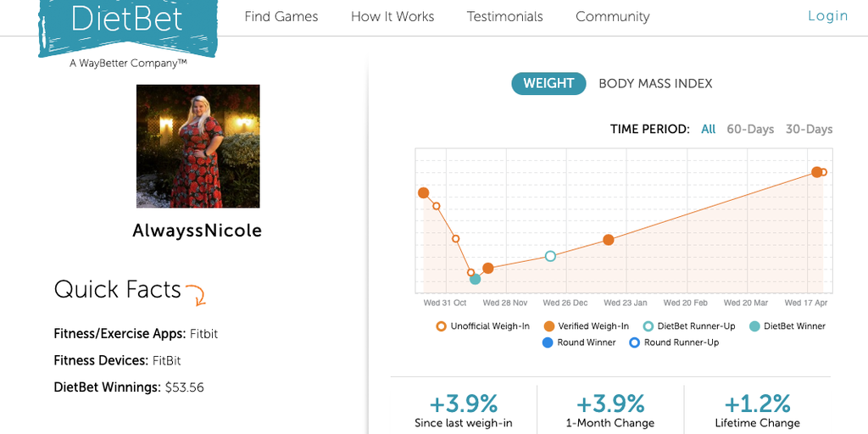
Task: Select the All time period
Action: coord(708,130)
